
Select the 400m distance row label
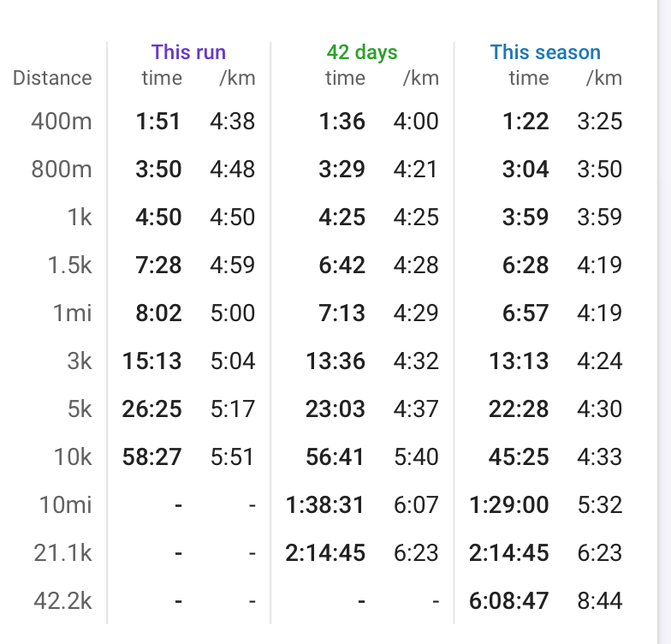[62, 122]
